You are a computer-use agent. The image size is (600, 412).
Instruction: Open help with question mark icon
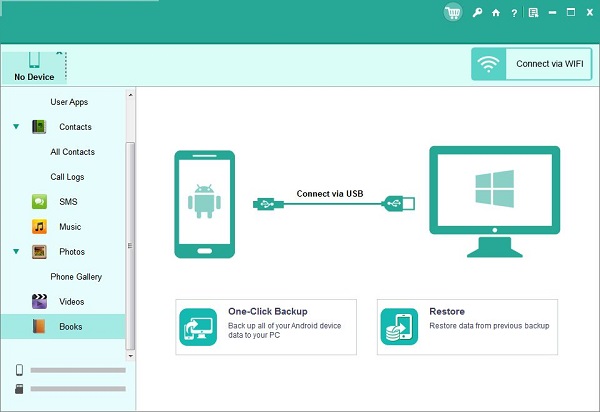(x=513, y=13)
